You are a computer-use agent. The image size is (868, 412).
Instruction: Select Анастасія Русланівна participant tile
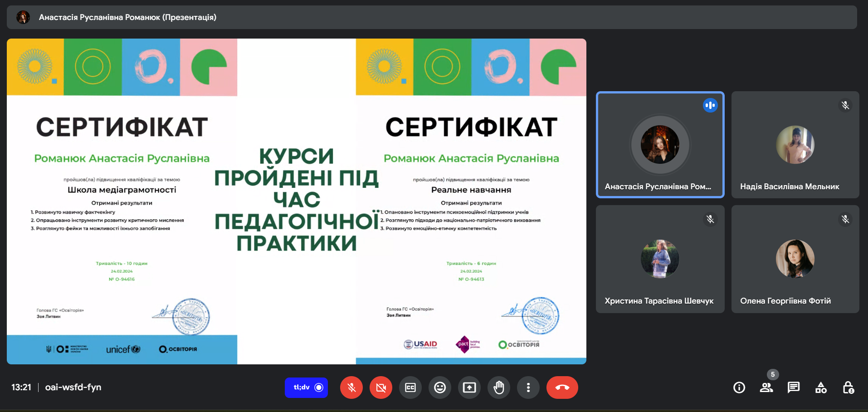click(x=660, y=145)
